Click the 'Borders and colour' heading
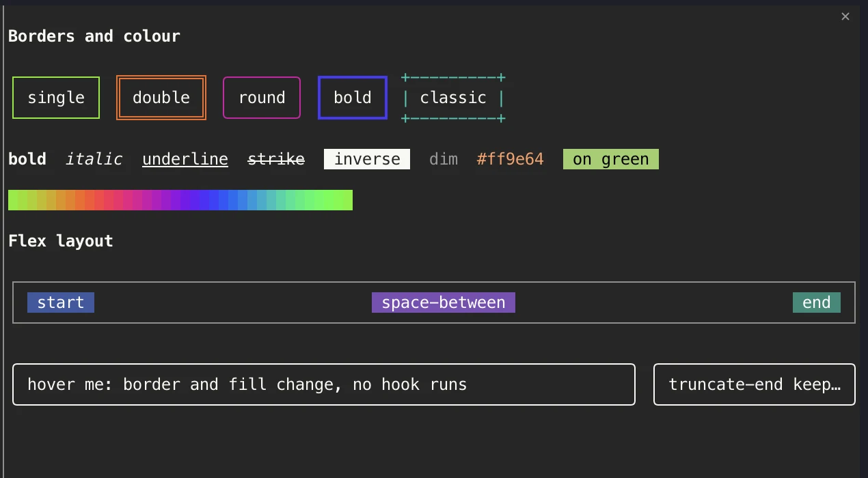 tap(94, 36)
